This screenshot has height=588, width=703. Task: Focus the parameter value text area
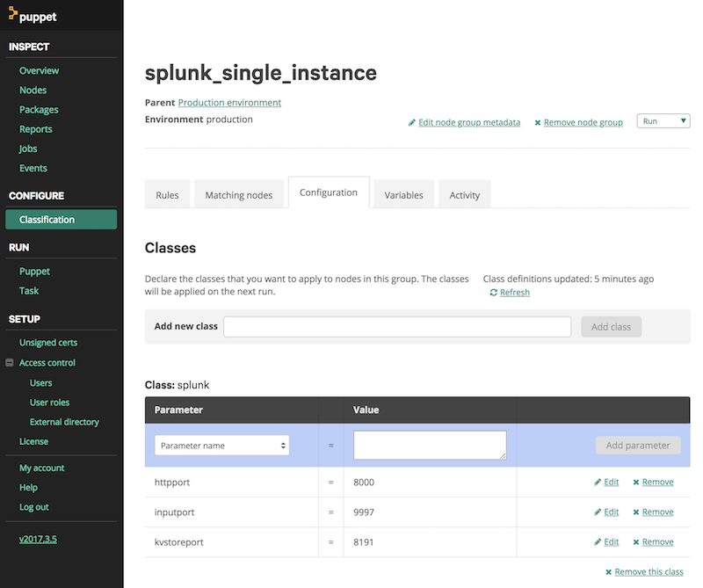430,445
